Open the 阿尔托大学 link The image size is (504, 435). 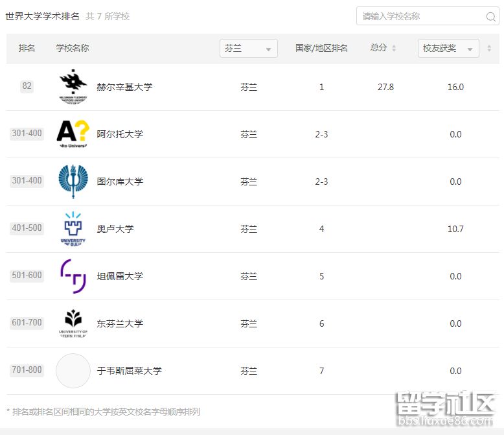pos(120,134)
